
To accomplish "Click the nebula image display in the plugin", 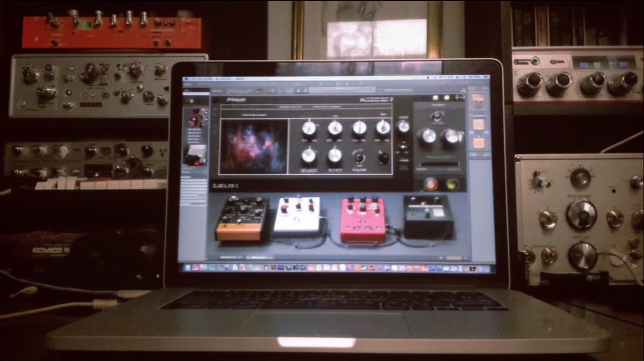I will [253, 146].
